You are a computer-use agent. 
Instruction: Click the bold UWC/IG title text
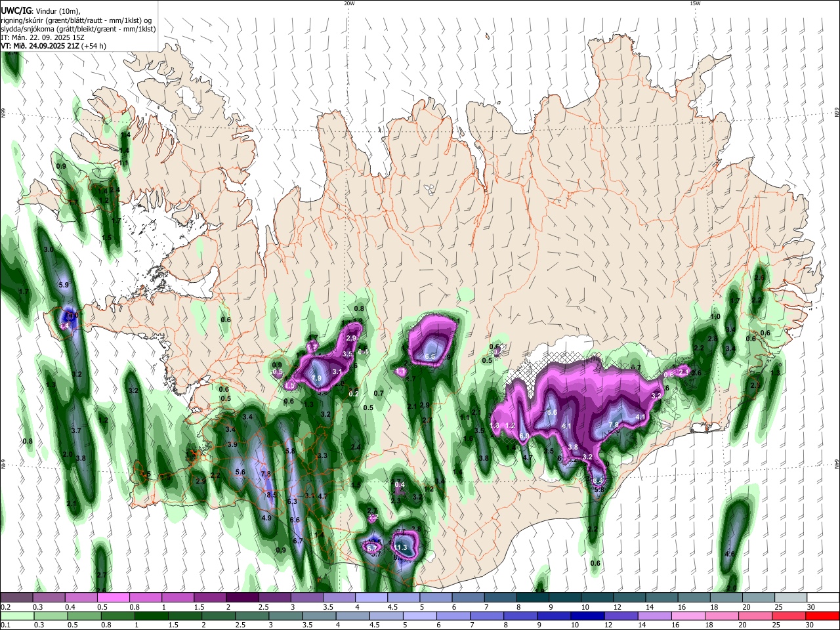[x=16, y=10]
